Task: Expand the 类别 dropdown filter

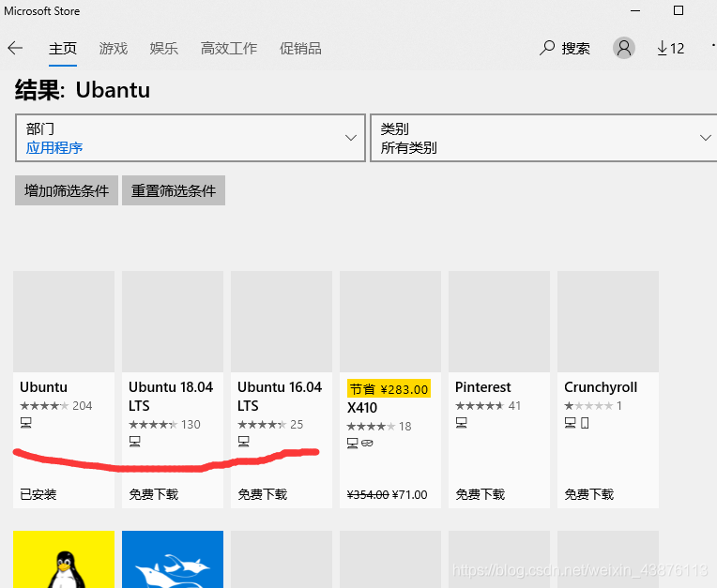Action: click(543, 138)
